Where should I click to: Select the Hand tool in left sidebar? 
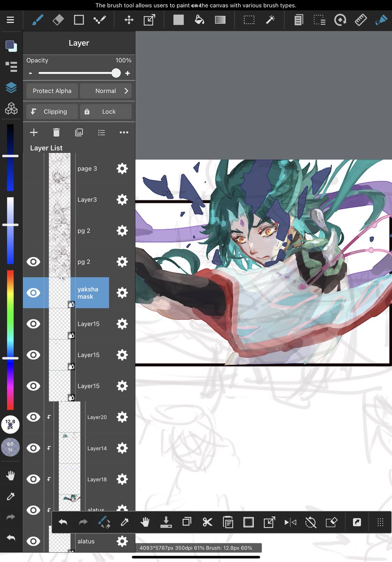coord(11,476)
